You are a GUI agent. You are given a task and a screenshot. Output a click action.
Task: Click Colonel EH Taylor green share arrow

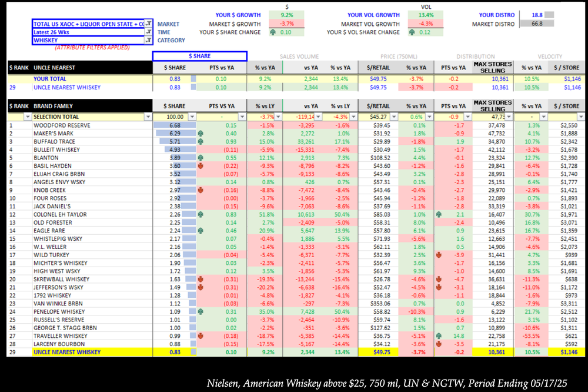pyautogui.click(x=201, y=214)
